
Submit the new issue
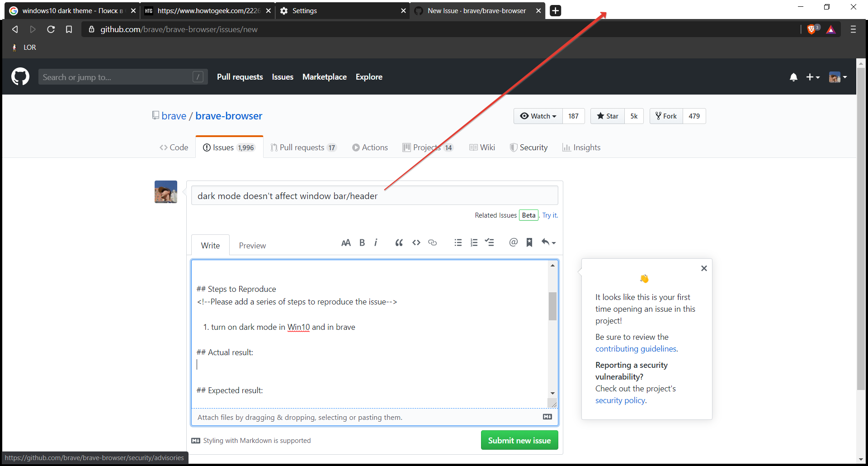(x=519, y=441)
